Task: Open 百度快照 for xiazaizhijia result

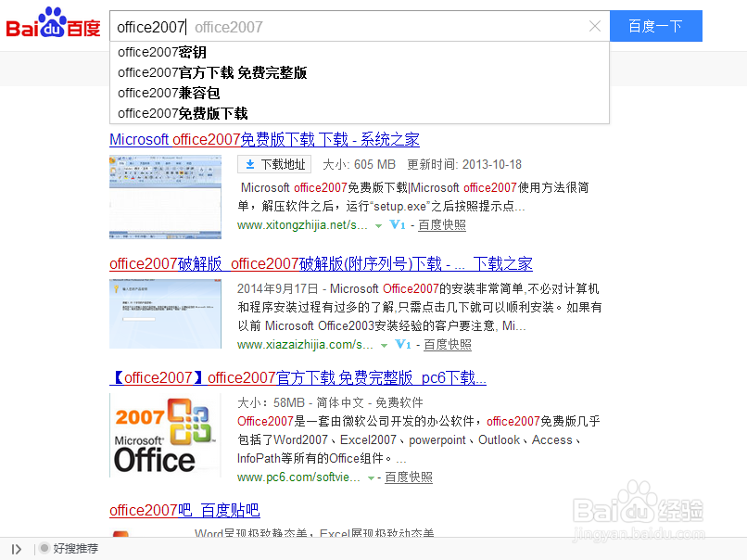Action: tap(448, 345)
